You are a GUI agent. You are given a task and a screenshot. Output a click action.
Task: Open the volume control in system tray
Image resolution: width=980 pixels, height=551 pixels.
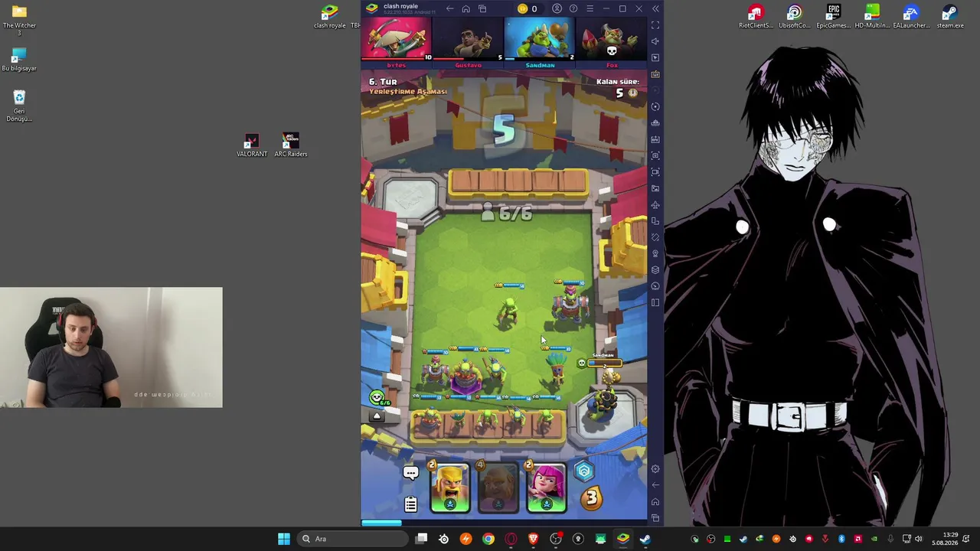(919, 539)
